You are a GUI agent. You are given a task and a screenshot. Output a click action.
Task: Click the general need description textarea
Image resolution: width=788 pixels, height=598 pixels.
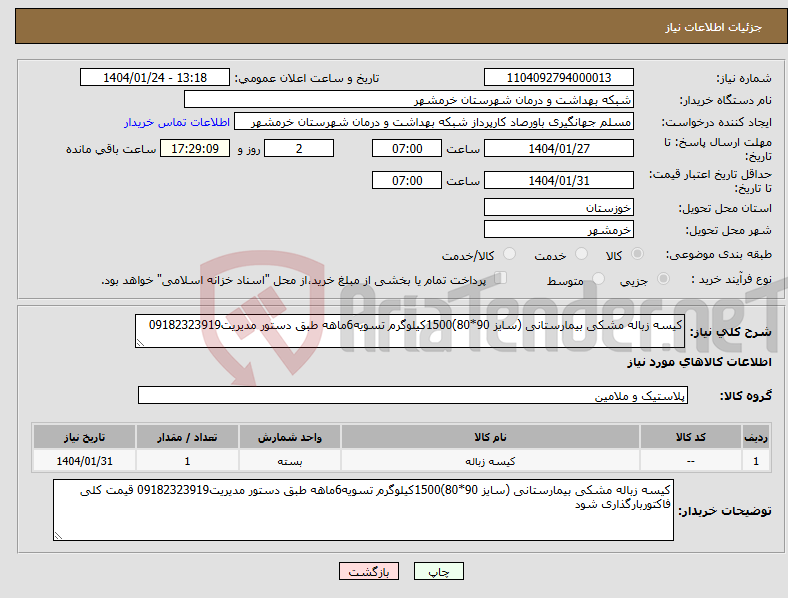click(x=410, y=331)
